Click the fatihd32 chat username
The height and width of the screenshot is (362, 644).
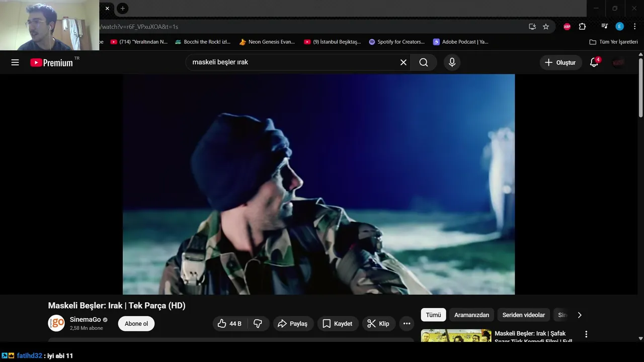pos(29,356)
